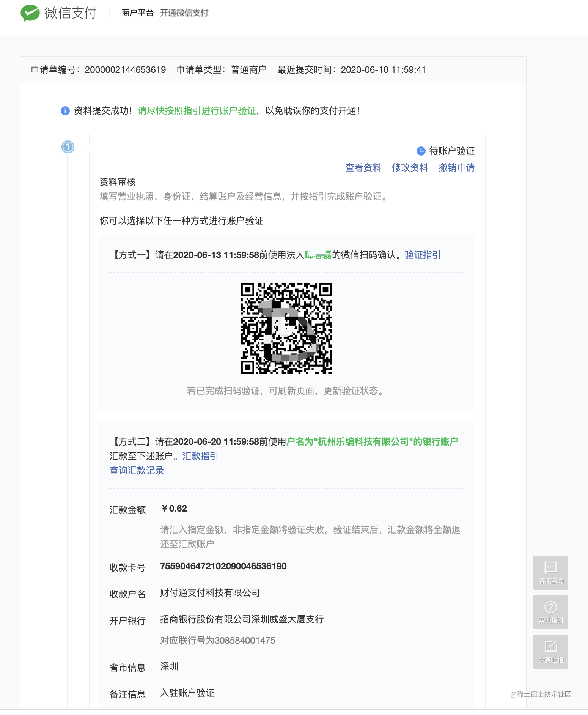Viewport: 588px width, 715px height.
Task: Open the 验证指引 link in 方式一
Action: click(423, 255)
